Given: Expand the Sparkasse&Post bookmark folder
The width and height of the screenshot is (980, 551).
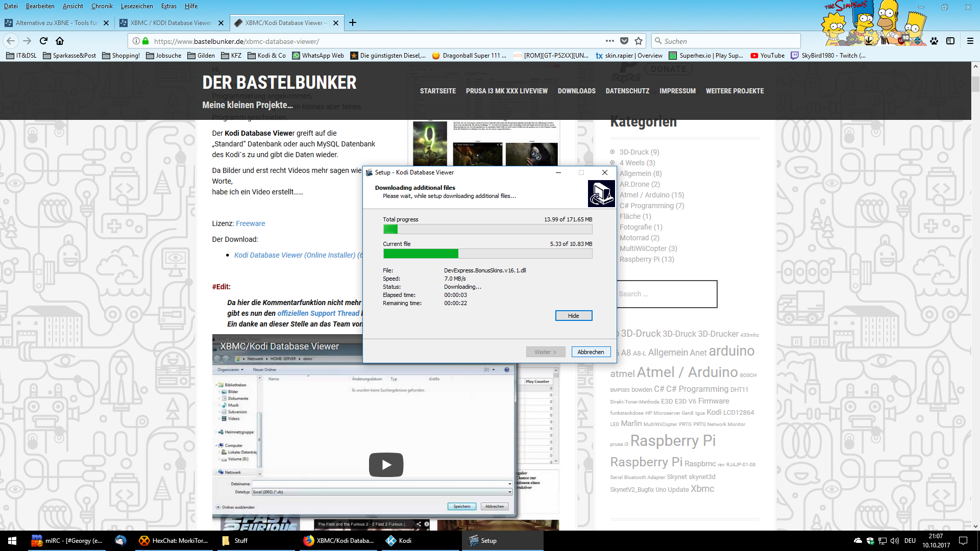Looking at the screenshot, I should click(69, 56).
